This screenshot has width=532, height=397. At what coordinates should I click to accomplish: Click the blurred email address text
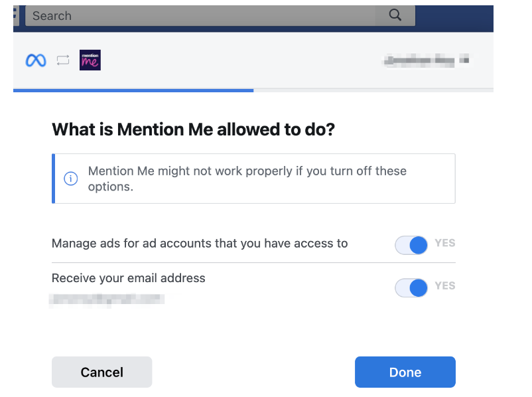[x=107, y=299]
